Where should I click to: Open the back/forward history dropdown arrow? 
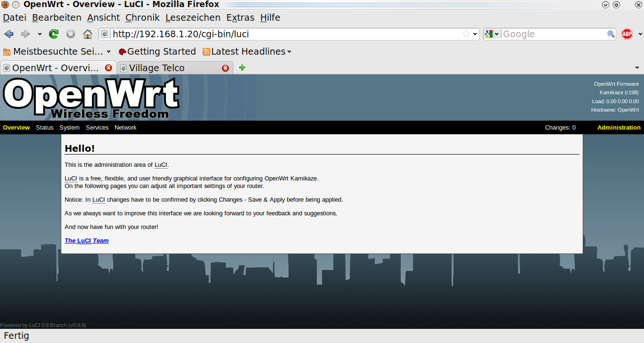40,34
